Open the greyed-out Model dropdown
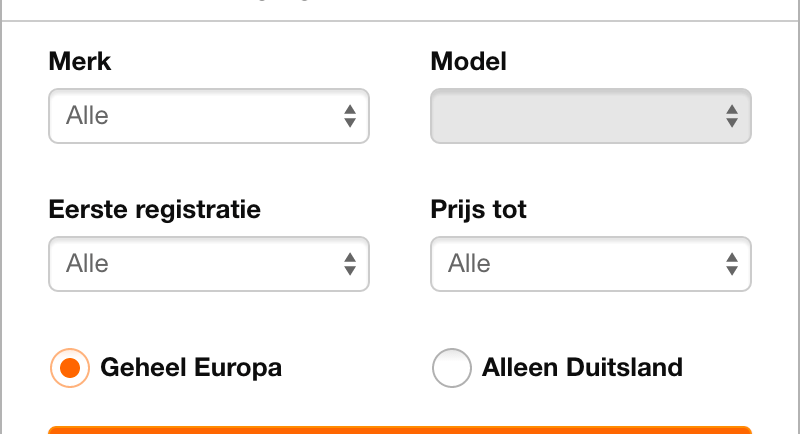This screenshot has height=434, width=800. point(590,116)
